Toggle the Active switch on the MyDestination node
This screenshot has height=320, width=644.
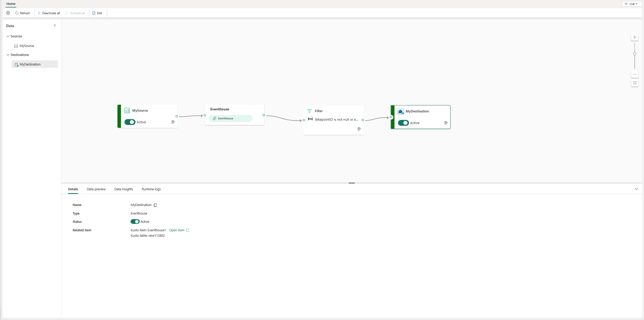pyautogui.click(x=403, y=123)
